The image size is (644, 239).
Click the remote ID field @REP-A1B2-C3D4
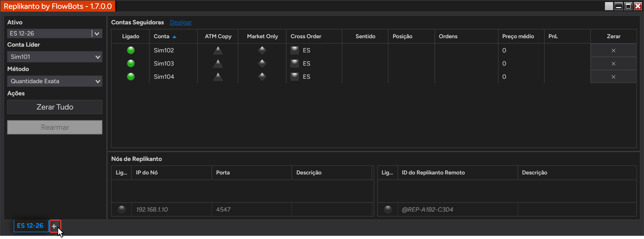point(457,210)
